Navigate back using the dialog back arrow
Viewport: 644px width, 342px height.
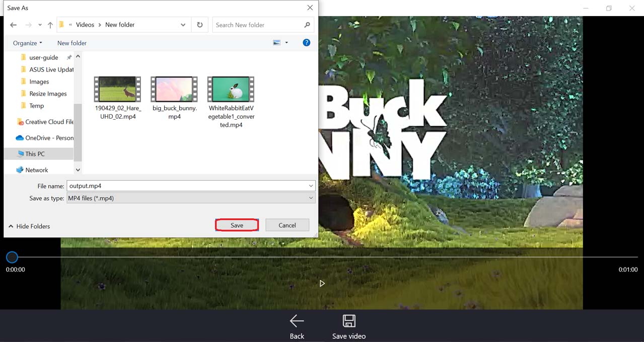point(14,25)
